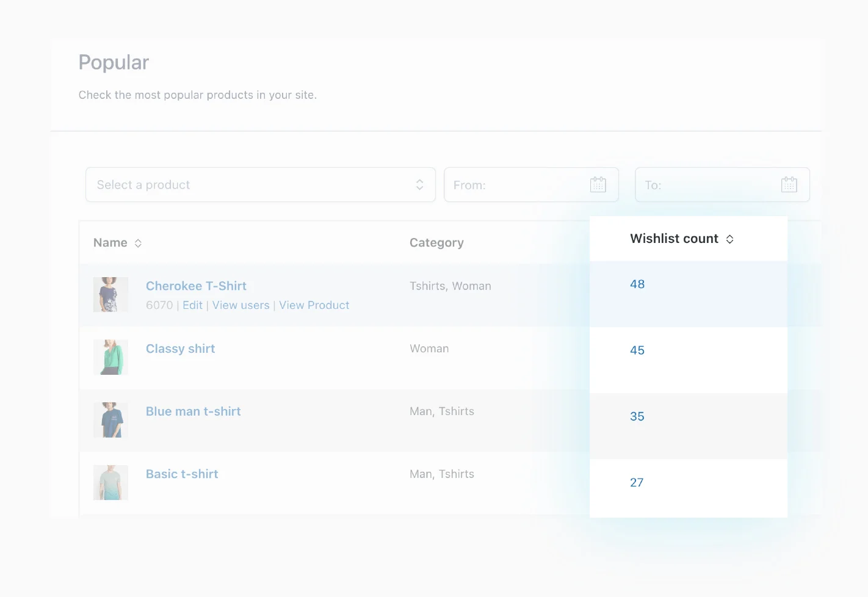The image size is (868, 597).
Task: Click wishlist count 48 for Cherokee T-Shirt
Action: [637, 284]
